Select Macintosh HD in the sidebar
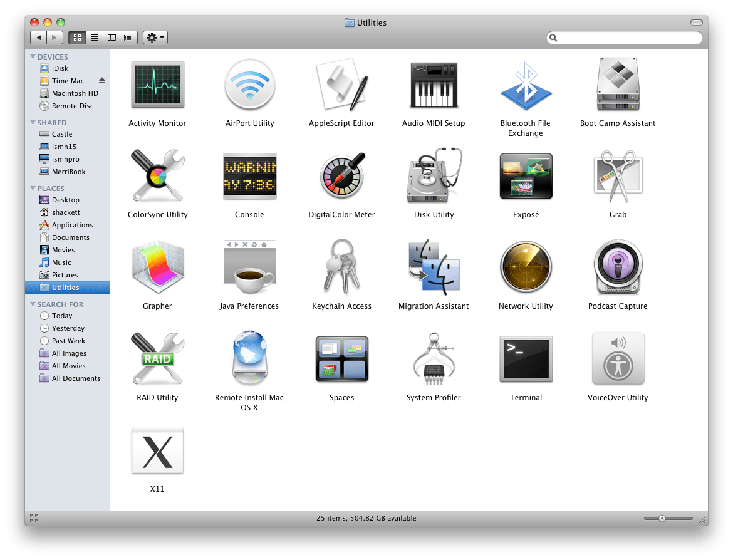This screenshot has width=733, height=560. [67, 93]
